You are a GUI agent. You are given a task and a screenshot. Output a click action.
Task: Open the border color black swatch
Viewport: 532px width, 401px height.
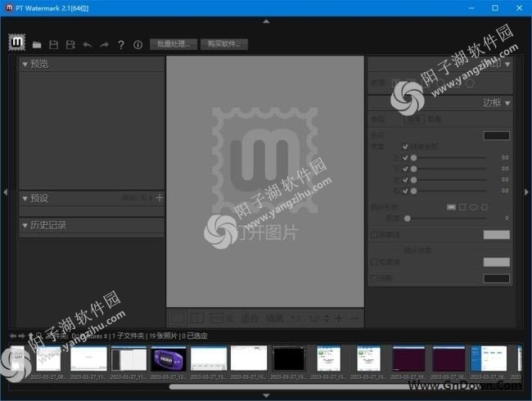click(496, 136)
